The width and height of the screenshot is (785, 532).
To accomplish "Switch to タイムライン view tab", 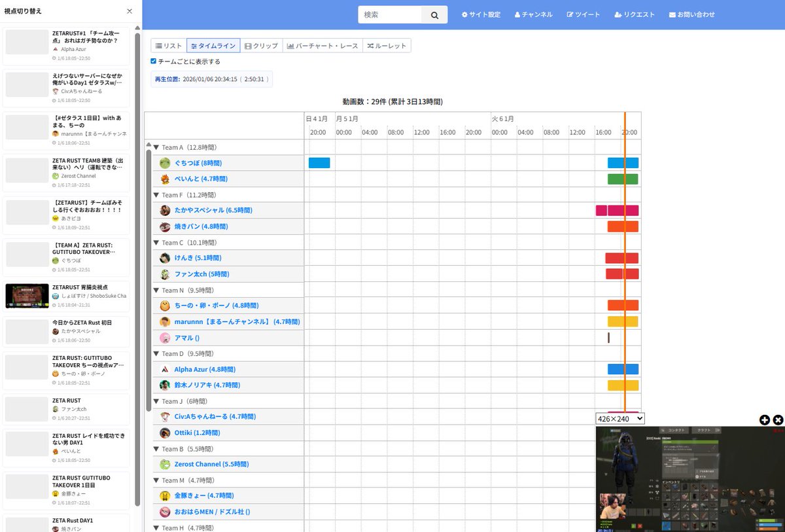I will (x=213, y=46).
